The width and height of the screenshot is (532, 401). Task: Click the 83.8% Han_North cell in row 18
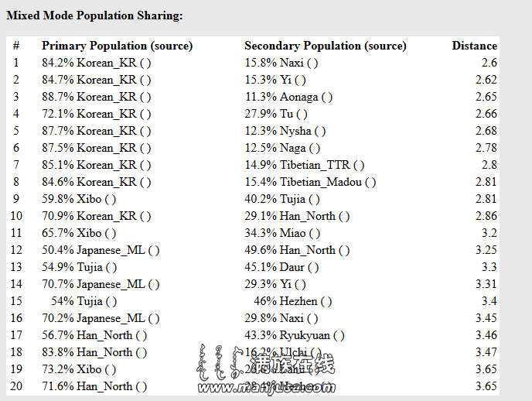click(94, 352)
